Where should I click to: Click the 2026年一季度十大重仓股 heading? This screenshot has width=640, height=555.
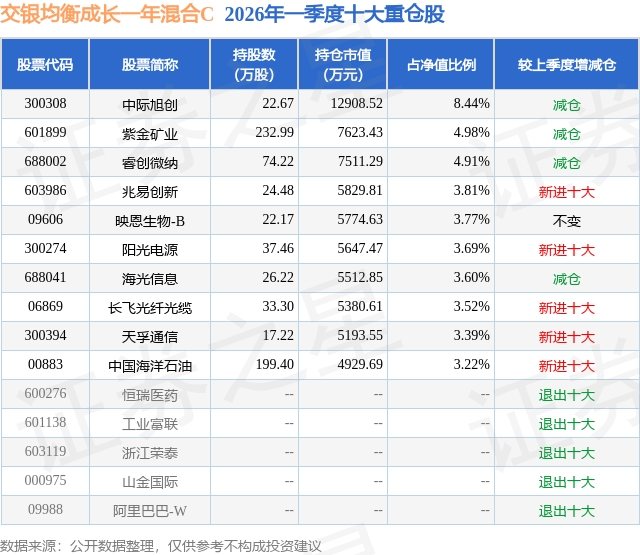click(335, 14)
